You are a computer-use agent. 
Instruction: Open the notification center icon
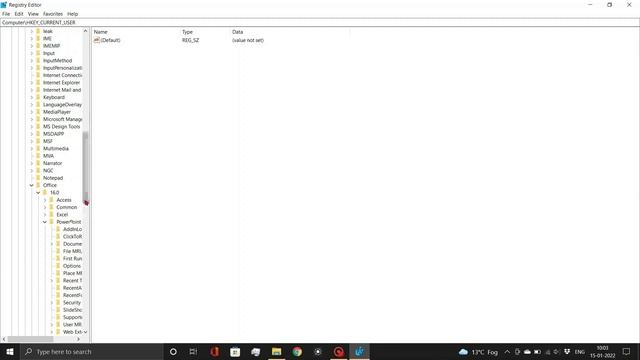(627, 352)
